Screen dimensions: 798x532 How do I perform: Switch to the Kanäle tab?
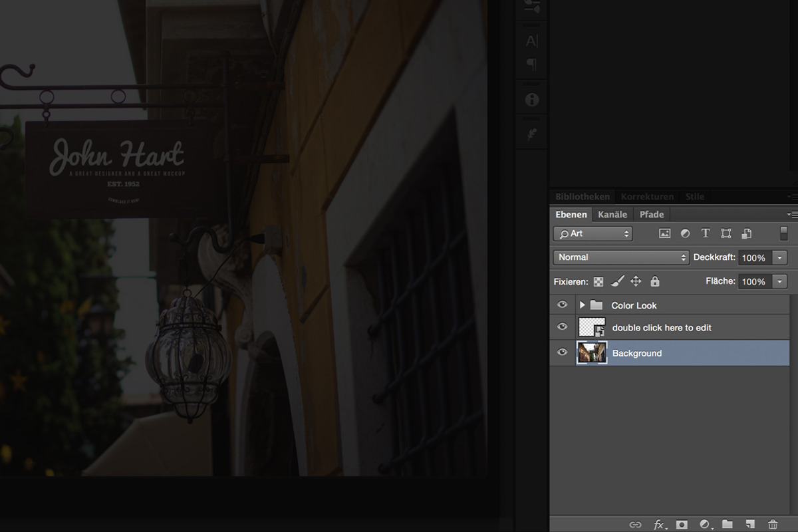point(612,214)
